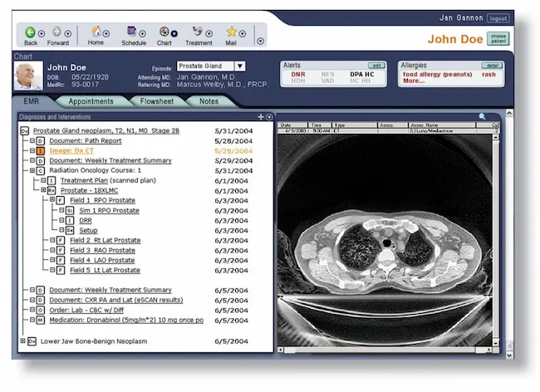This screenshot has height=392, width=540.
Task: Open Diagnoses and Interventions panel options arrow
Action: coord(269,117)
